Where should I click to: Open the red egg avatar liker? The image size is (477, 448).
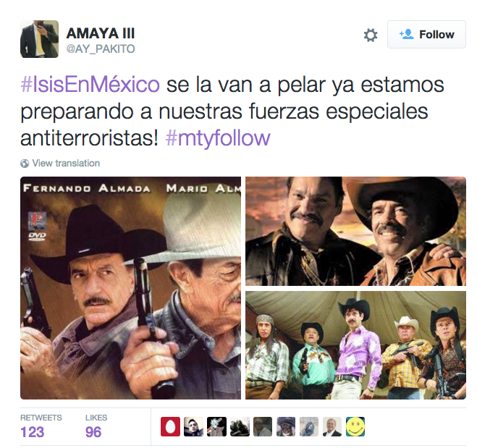170,426
